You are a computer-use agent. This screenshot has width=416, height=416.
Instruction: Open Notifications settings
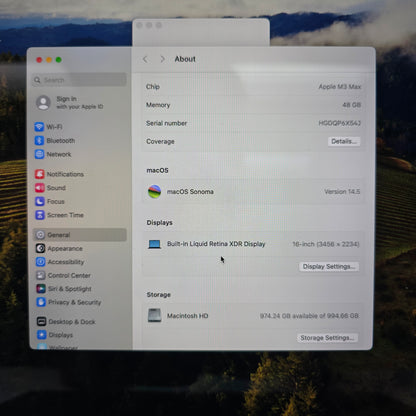click(60, 174)
